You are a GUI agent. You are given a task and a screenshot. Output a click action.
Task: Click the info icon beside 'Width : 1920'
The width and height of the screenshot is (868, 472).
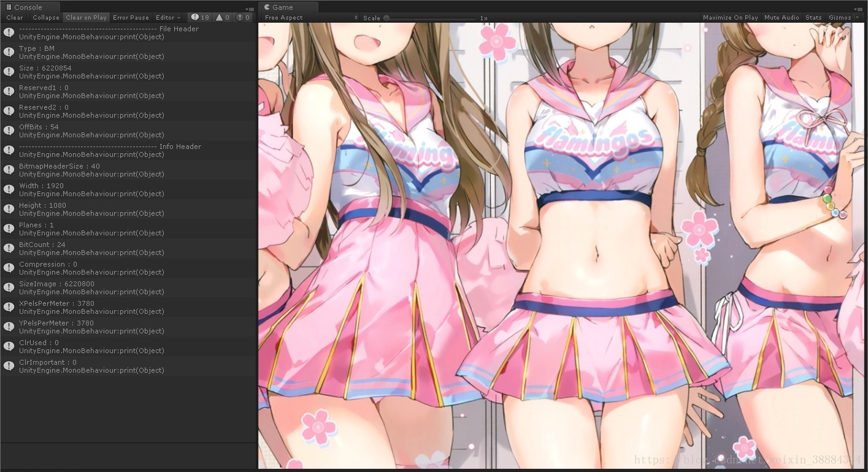click(9, 189)
